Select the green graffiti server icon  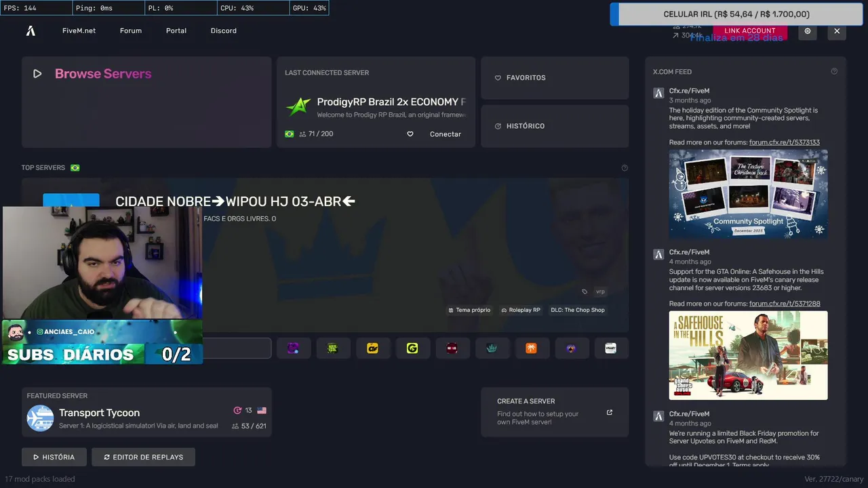coord(333,348)
